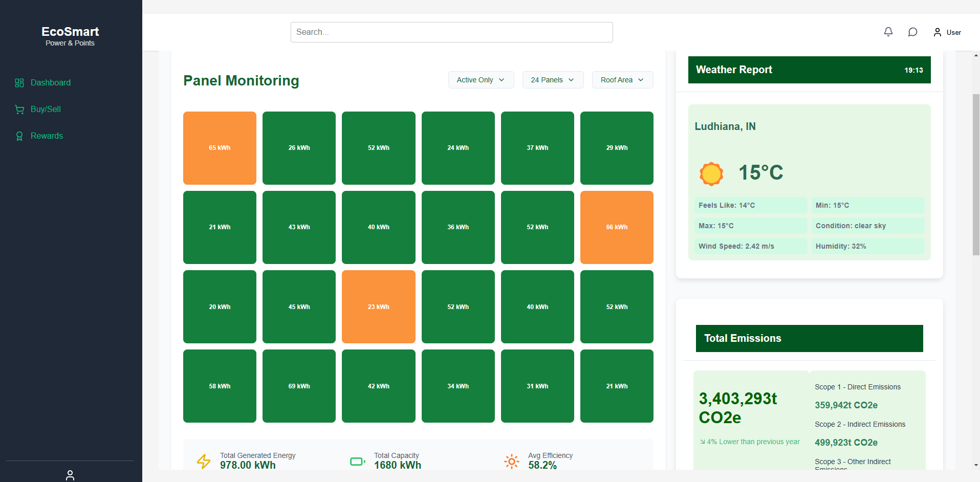Open the 29 kWh panel tile
980x482 pixels.
[x=617, y=148]
